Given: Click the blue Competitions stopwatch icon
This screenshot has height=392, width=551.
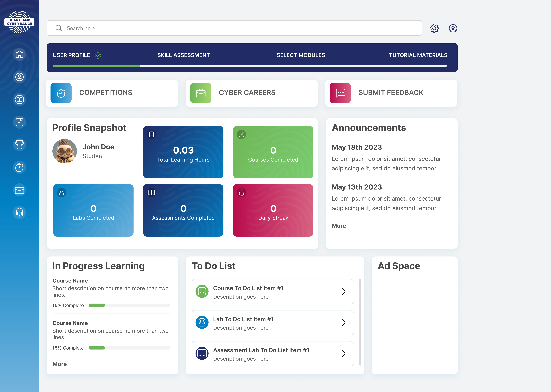Looking at the screenshot, I should (61, 93).
